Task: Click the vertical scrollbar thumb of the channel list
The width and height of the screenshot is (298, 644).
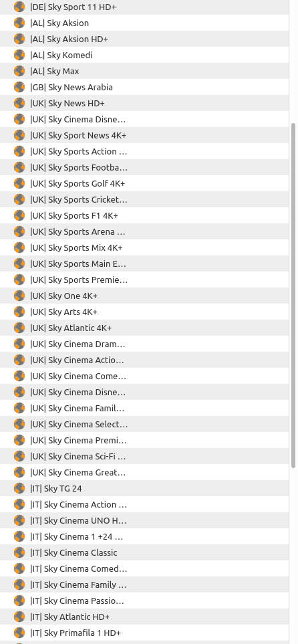Action: [293, 295]
